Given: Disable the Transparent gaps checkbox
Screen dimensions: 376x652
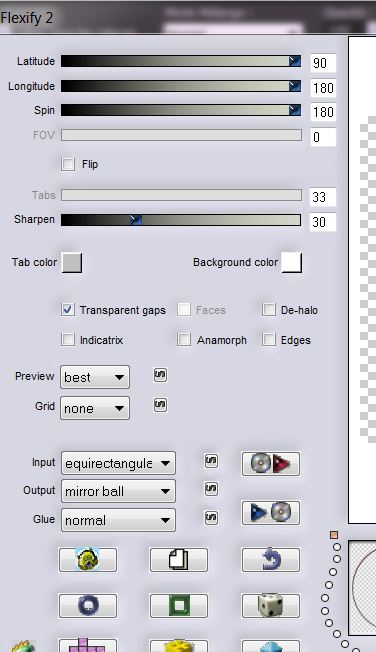Looking at the screenshot, I should click(x=68, y=309).
